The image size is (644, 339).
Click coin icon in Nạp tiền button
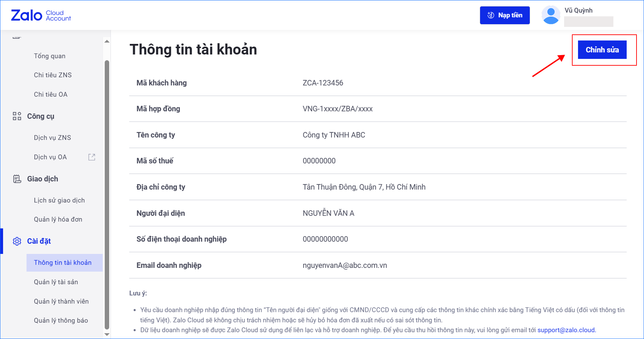point(491,15)
